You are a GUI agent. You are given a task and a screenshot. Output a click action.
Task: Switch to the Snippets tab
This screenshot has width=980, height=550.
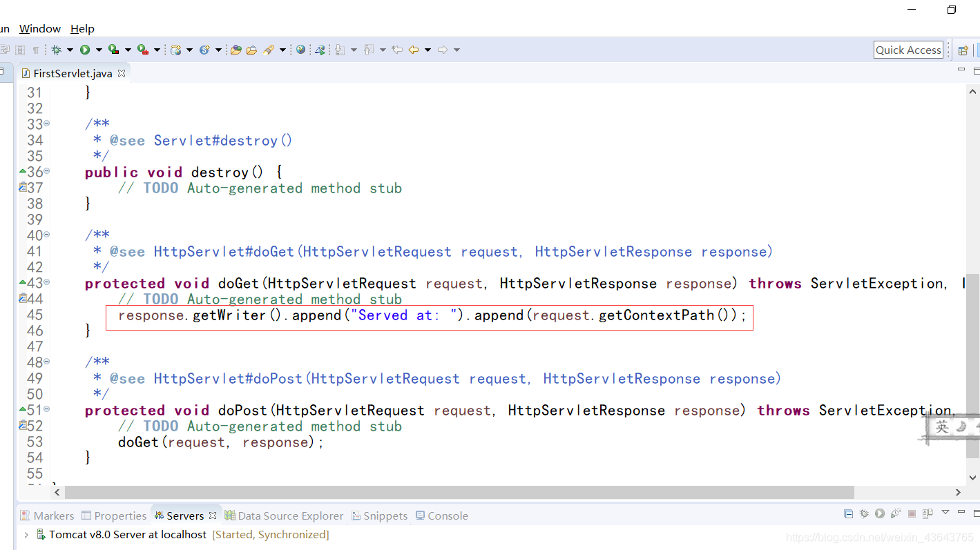(379, 515)
